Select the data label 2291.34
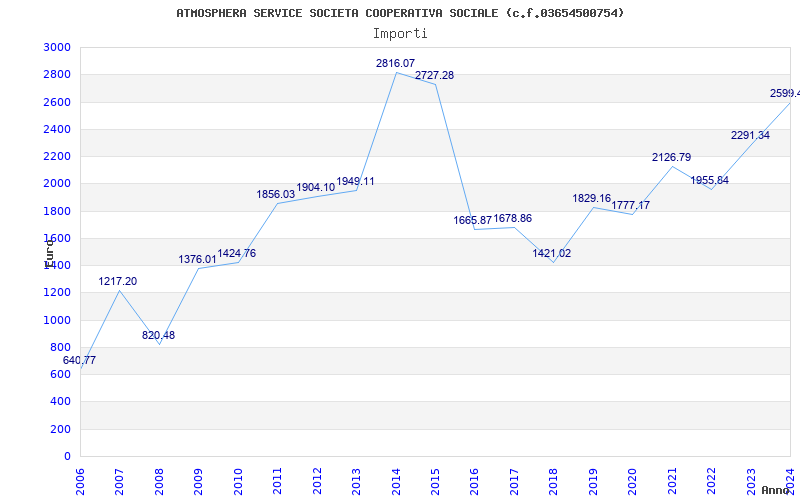The height and width of the screenshot is (500, 800). (x=751, y=136)
